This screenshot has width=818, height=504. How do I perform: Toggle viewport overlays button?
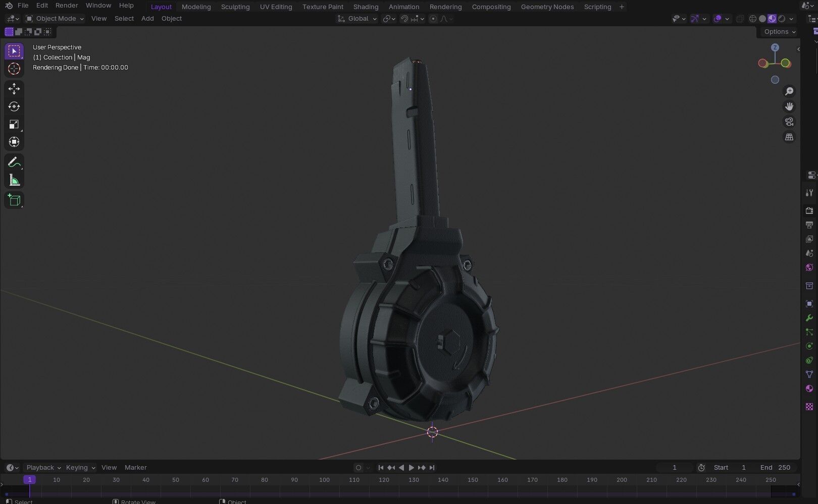pos(718,19)
